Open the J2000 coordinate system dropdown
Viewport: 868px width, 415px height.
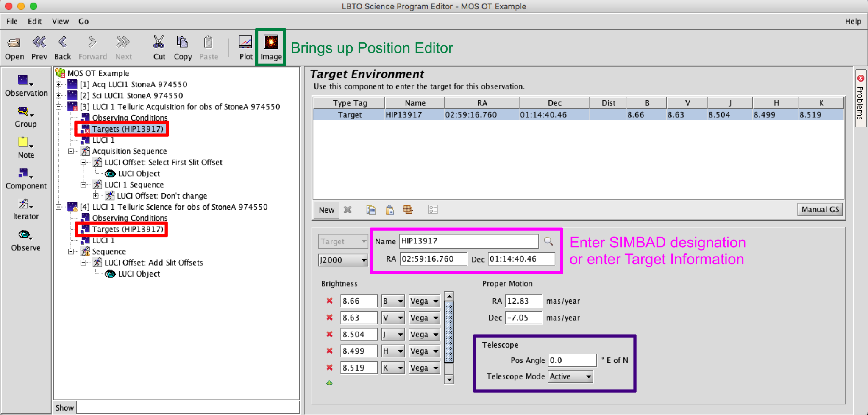coord(343,260)
